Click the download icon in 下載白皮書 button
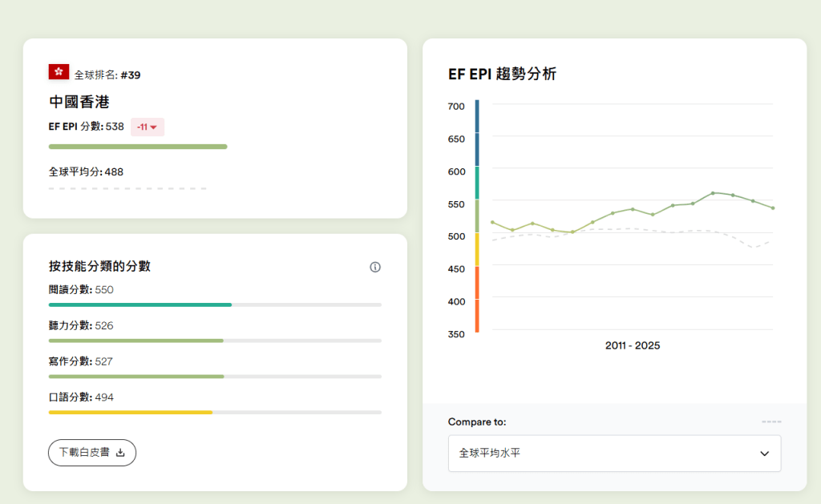The height and width of the screenshot is (504, 821). [x=121, y=453]
